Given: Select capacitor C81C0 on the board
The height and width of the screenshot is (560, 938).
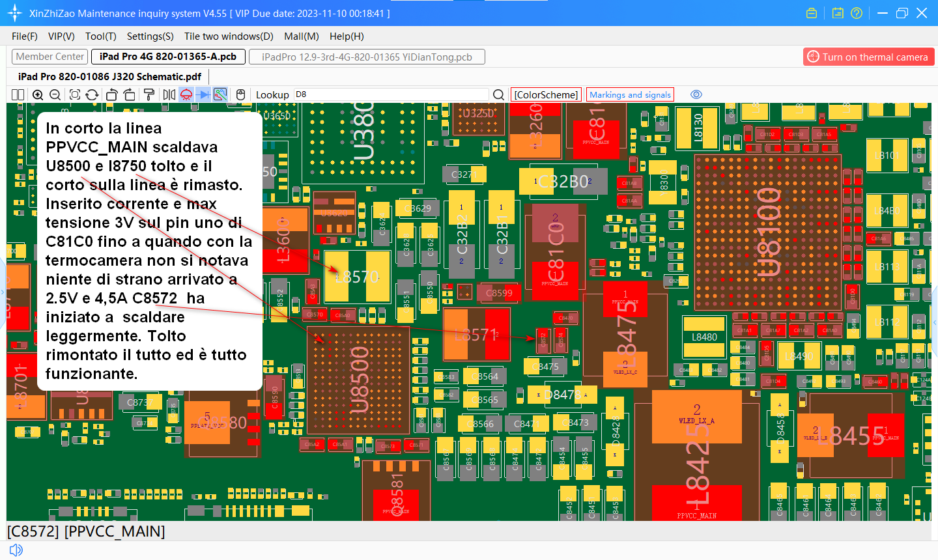Looking at the screenshot, I should 555,251.
